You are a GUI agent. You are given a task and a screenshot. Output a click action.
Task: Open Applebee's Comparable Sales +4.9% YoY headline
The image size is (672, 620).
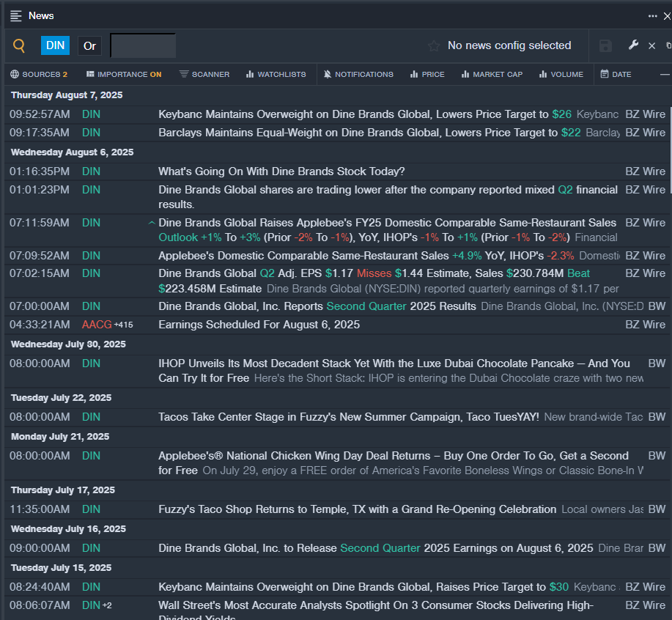click(366, 256)
